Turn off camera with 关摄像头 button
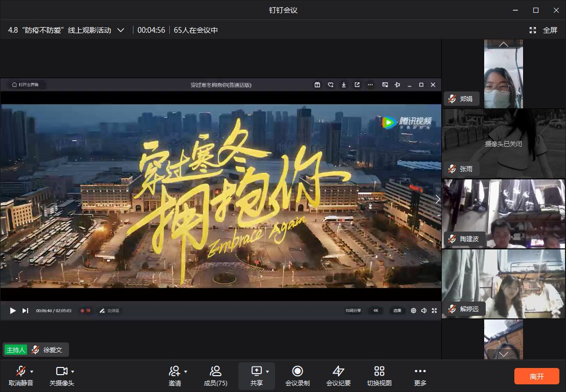The image size is (566, 392). tap(61, 376)
